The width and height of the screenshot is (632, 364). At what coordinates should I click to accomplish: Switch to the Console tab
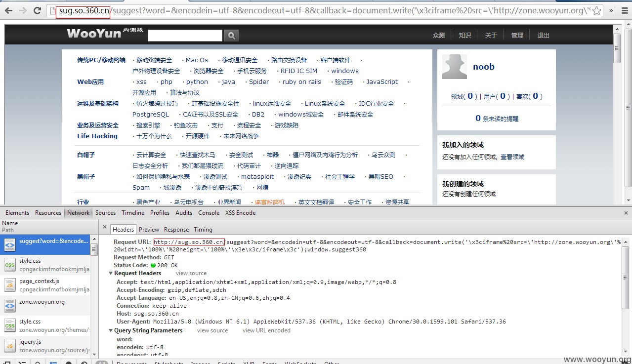[x=209, y=213]
